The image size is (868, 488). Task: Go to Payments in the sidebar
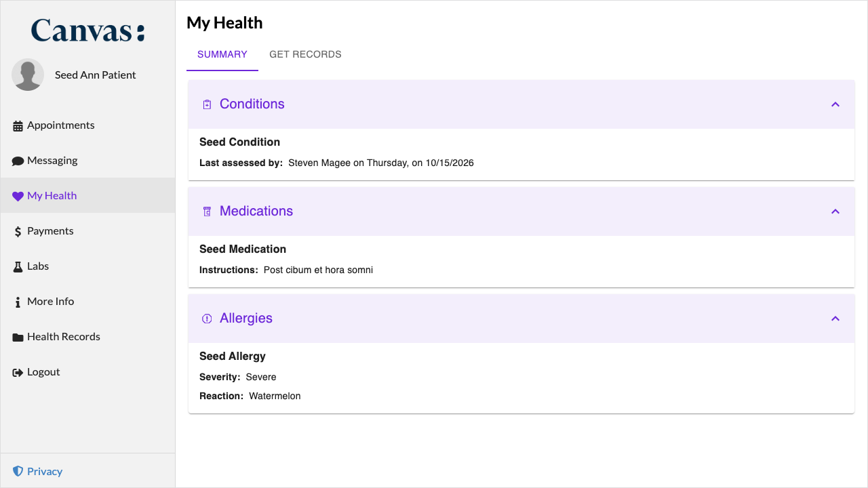[88, 231]
